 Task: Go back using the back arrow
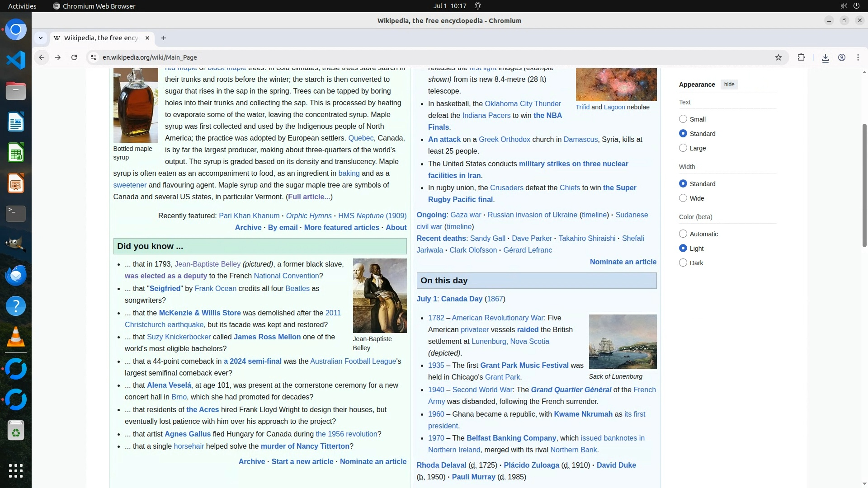[42, 57]
